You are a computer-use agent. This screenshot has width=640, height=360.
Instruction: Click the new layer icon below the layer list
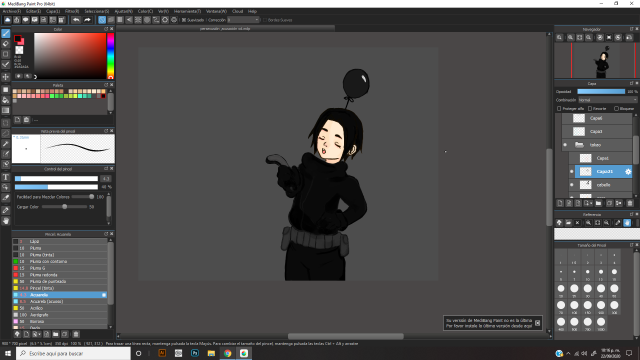click(x=560, y=203)
